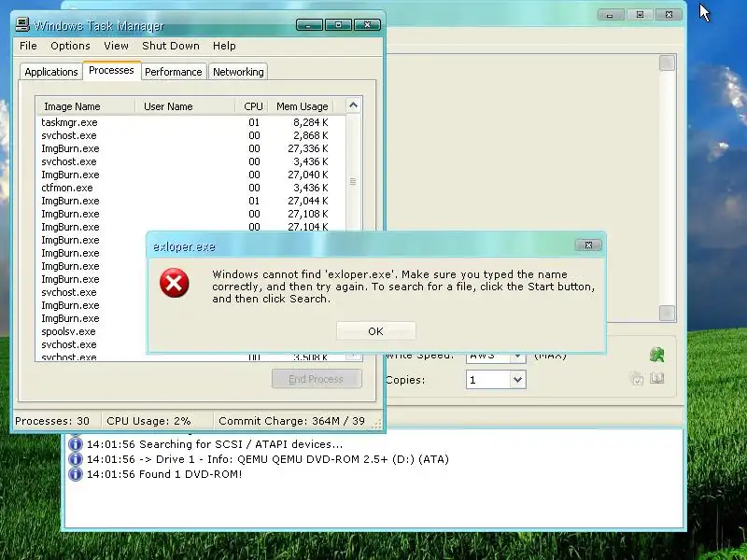Click 'CPU Usage: 2%' in the status bar
Image resolution: width=747 pixels, height=560 pixels.
[148, 421]
